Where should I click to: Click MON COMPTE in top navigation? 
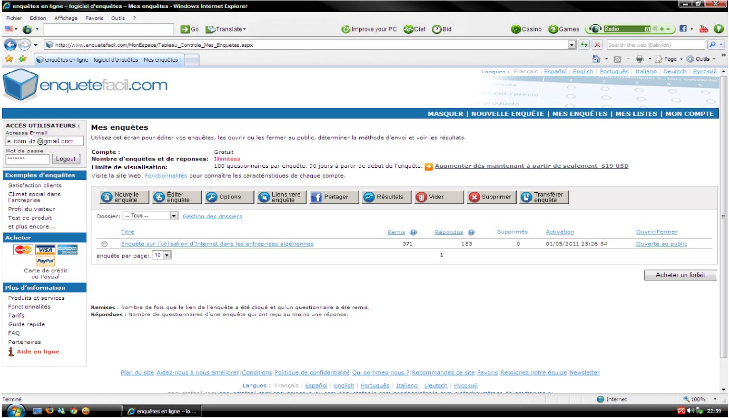click(689, 114)
